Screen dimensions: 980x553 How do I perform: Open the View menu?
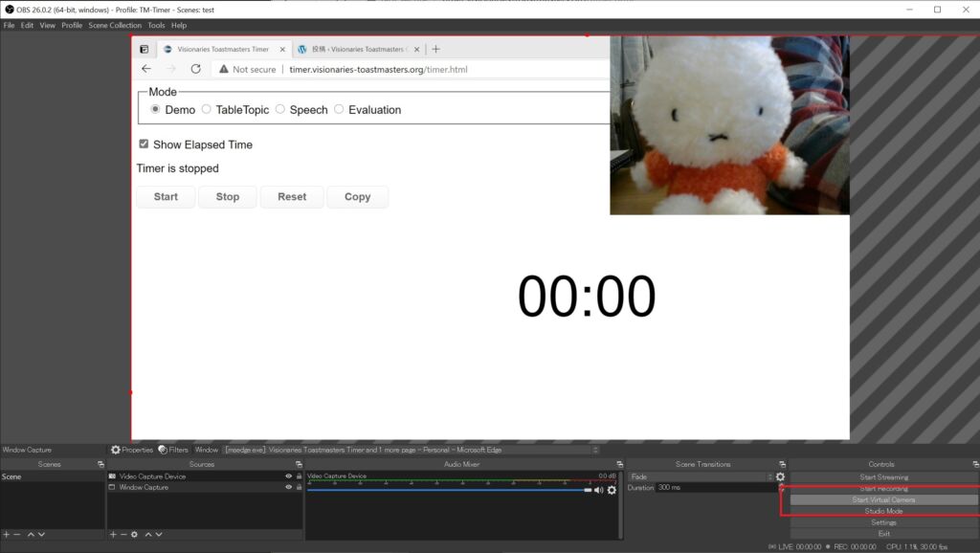coord(48,26)
